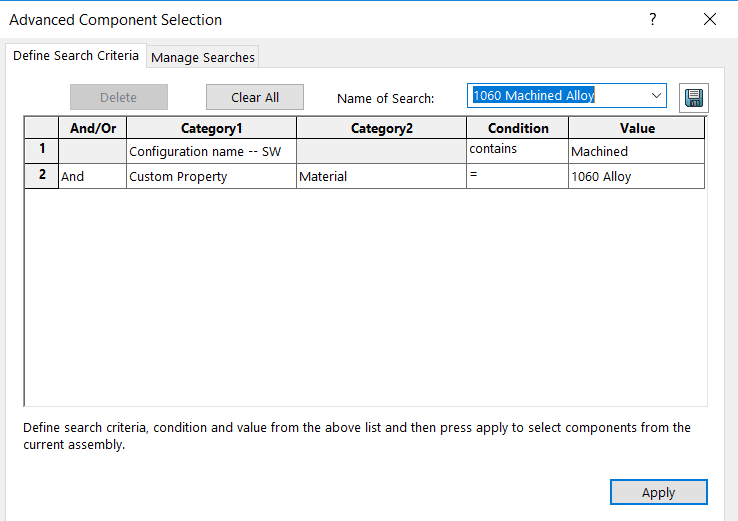738x521 pixels.
Task: Open the And operator cell in row 2
Action: coord(92,176)
